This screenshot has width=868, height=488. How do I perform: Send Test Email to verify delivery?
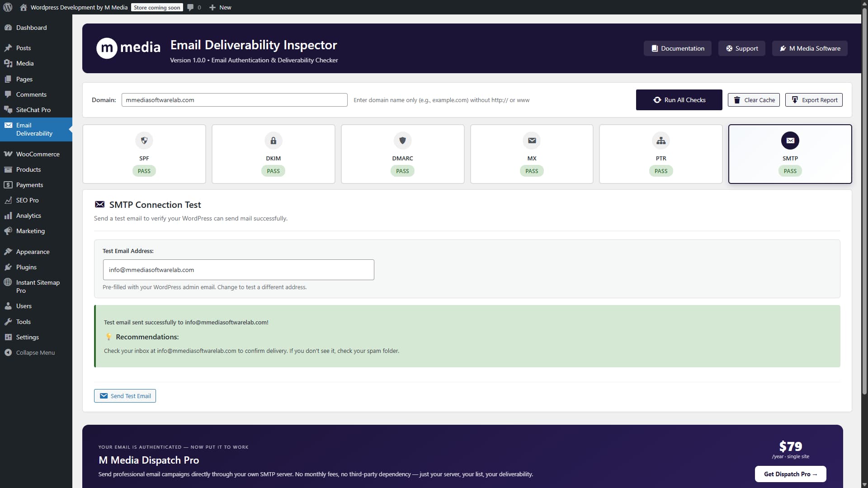[x=124, y=395]
